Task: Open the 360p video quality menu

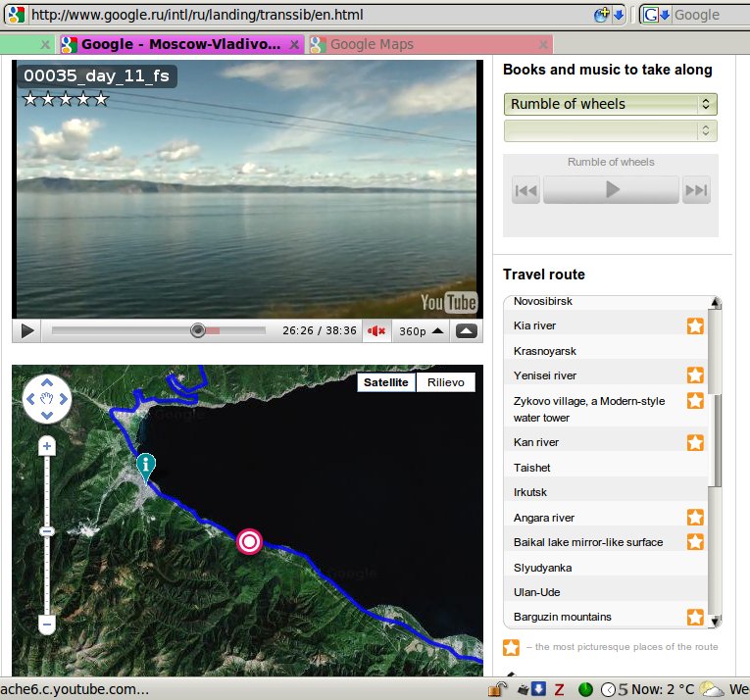Action: pyautogui.click(x=421, y=331)
